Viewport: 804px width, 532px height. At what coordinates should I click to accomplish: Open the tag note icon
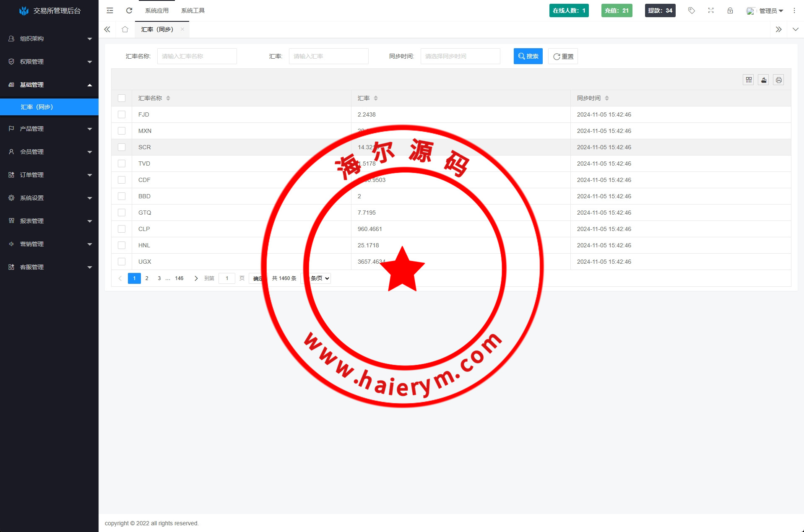(692, 10)
